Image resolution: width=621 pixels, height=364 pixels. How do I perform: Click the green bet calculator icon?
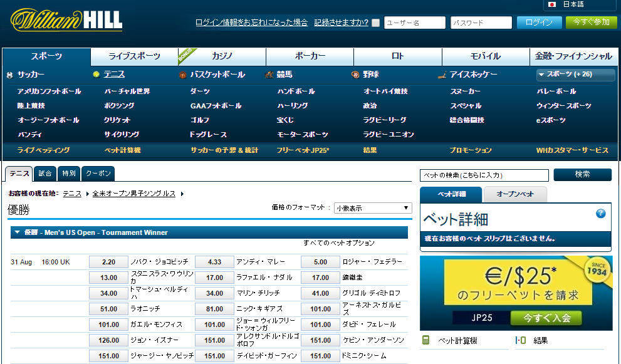click(425, 340)
